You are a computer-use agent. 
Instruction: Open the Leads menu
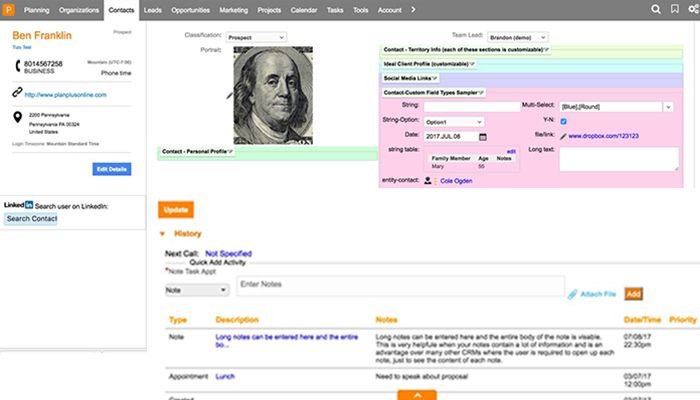coord(153,10)
